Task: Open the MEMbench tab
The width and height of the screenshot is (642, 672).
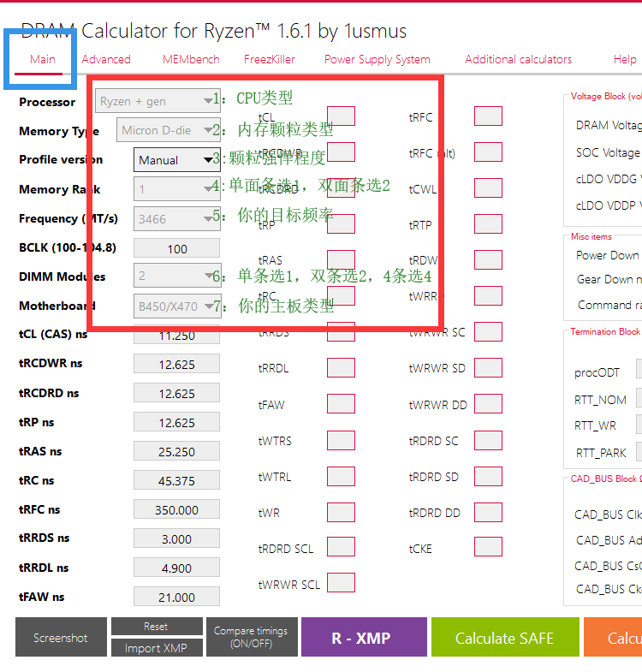Action: click(191, 59)
